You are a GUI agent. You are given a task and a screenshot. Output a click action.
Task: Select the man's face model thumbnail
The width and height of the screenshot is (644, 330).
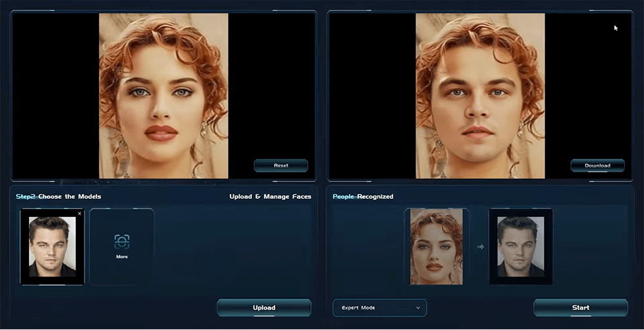pos(52,246)
